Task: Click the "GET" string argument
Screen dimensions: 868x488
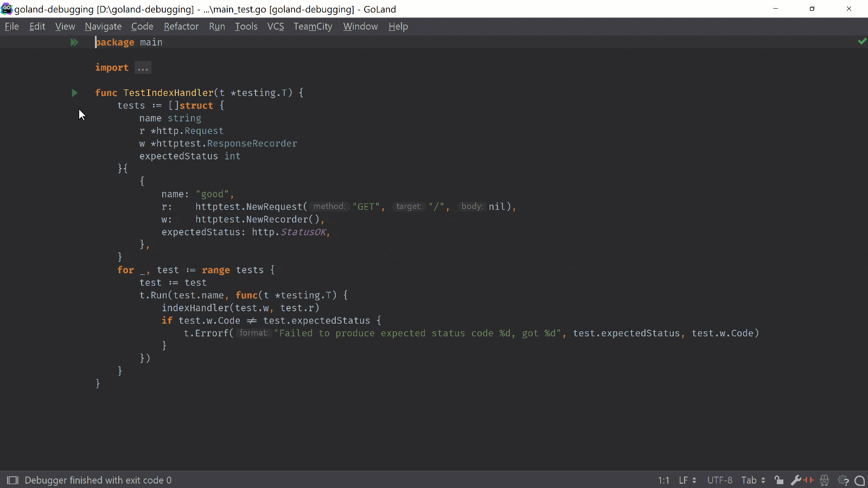Action: pos(366,207)
